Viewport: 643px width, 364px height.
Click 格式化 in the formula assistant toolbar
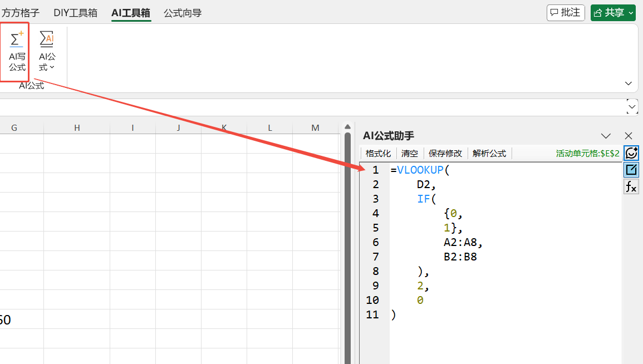(x=378, y=153)
